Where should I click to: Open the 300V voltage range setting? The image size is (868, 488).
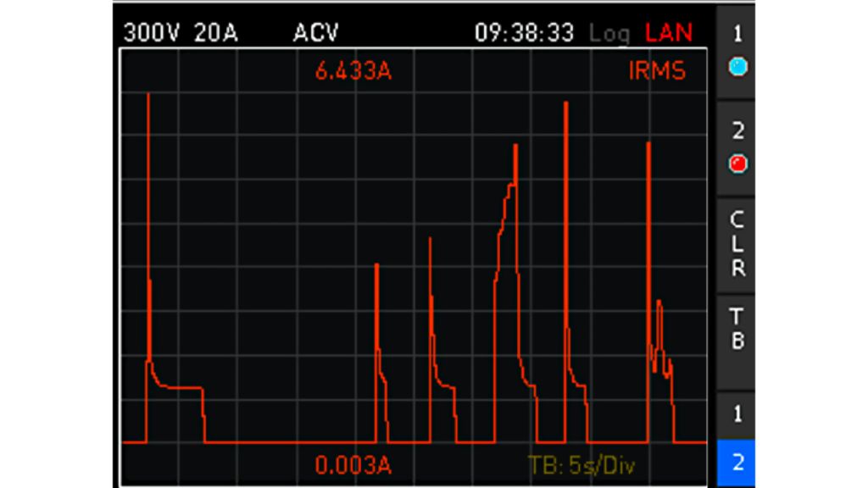point(152,33)
